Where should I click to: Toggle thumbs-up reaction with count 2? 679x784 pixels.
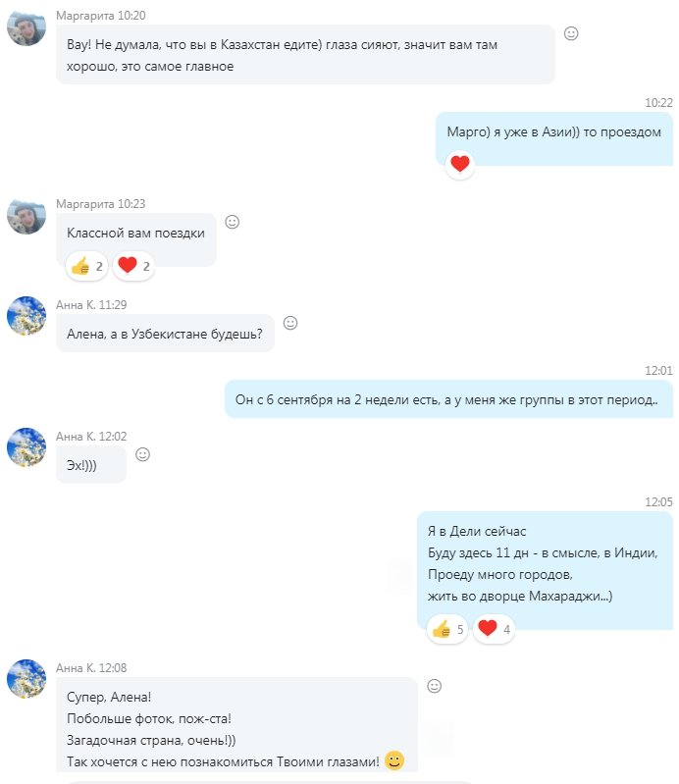[87, 266]
